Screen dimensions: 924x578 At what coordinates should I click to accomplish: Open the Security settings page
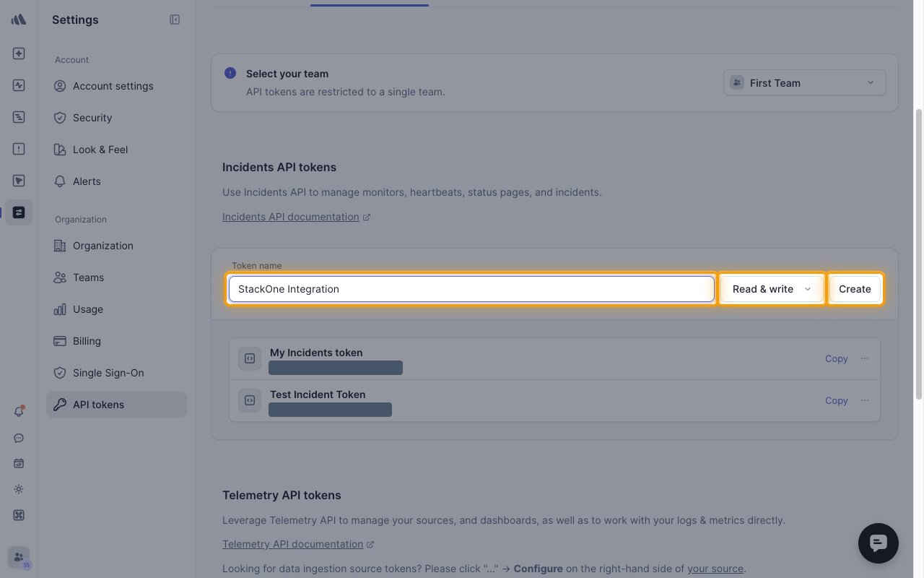click(x=116, y=118)
